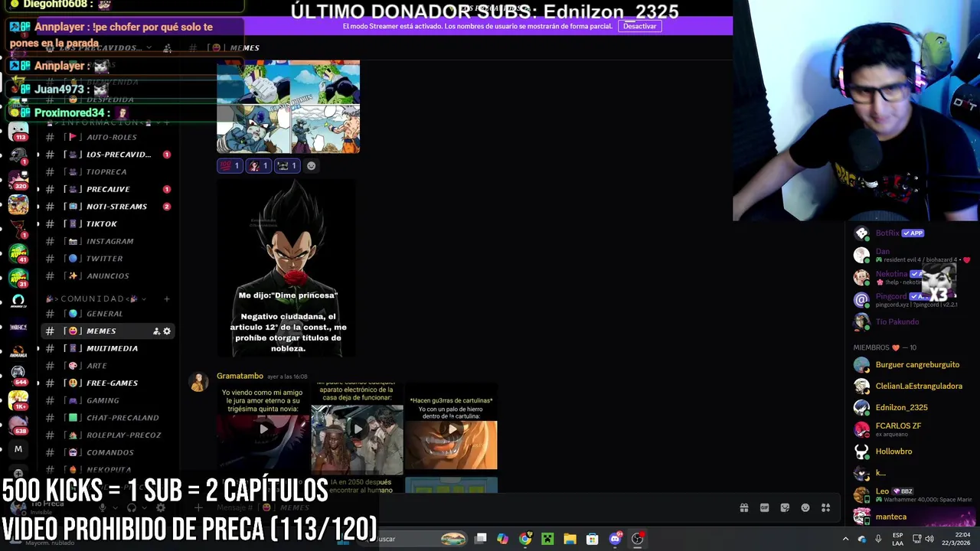The image size is (980, 551).
Task: Create invite for MEMES channel
Action: [x=156, y=331]
